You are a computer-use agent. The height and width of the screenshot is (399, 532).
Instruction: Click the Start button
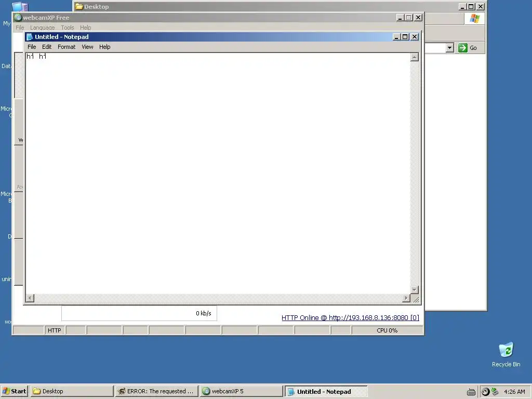point(14,391)
